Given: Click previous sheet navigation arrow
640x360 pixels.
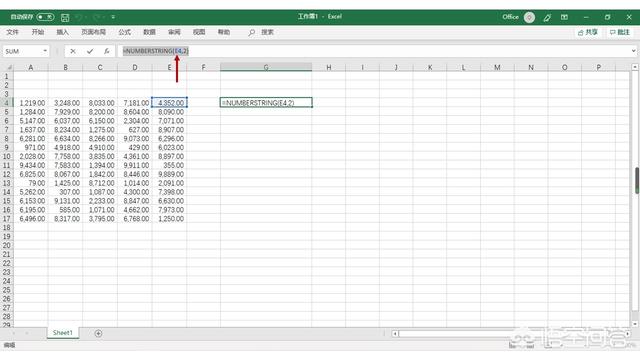Looking at the screenshot, I should pos(14,333).
